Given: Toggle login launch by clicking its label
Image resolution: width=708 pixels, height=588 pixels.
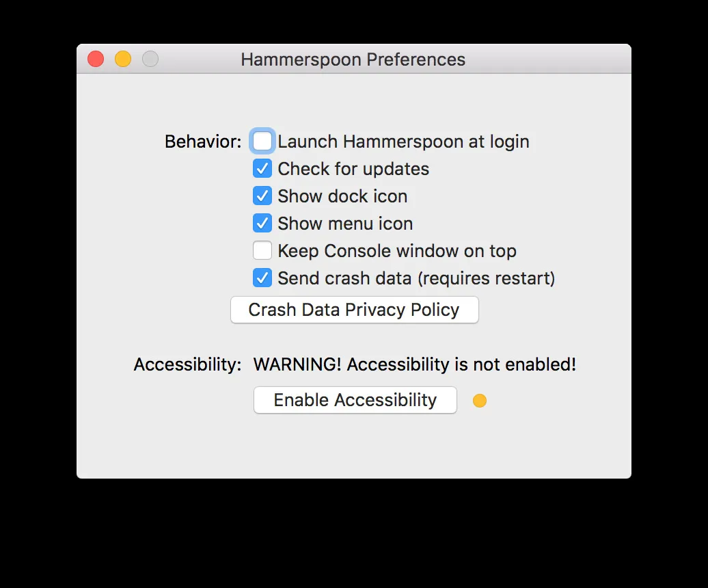Looking at the screenshot, I should 403,142.
